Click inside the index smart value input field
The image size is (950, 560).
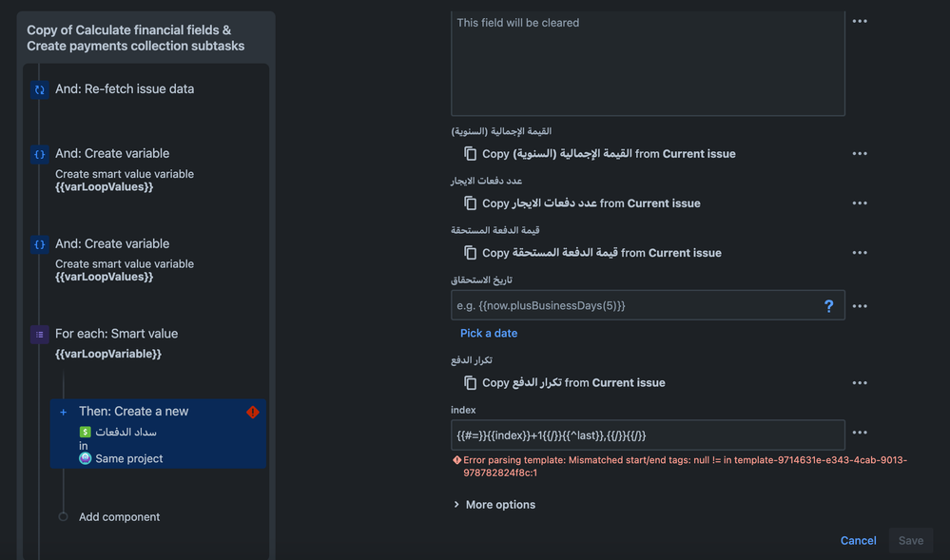pyautogui.click(x=647, y=434)
